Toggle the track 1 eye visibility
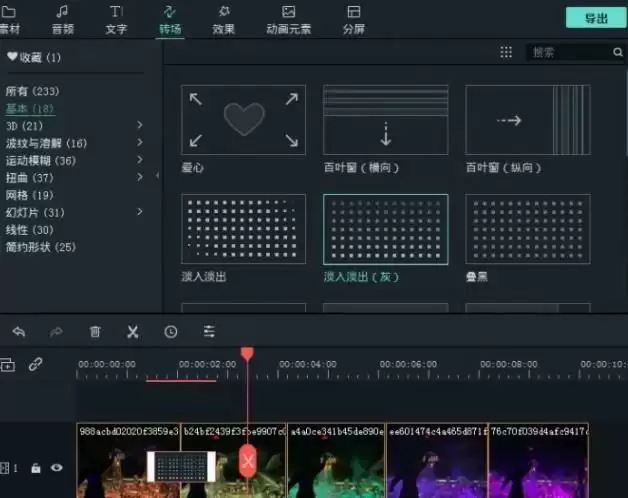This screenshot has height=498, width=628. point(57,467)
